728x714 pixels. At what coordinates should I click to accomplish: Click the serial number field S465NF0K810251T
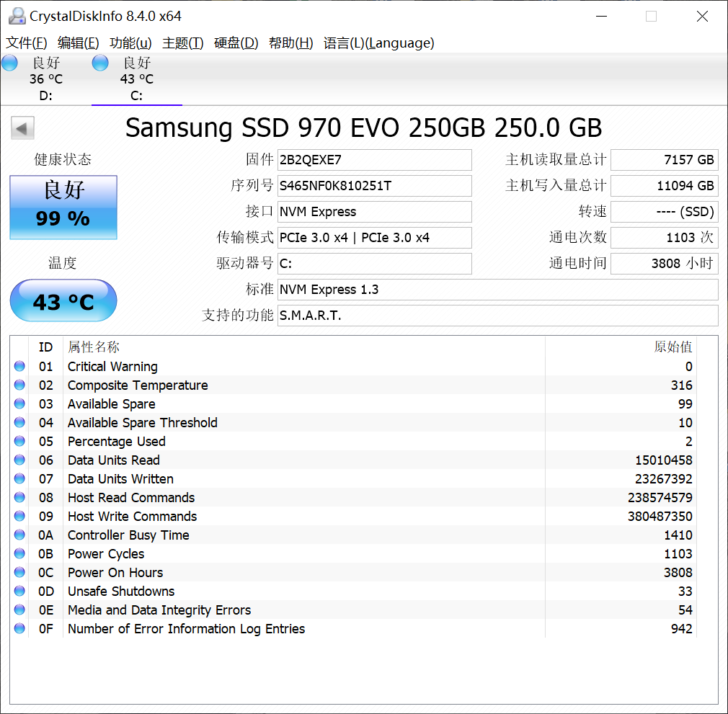tap(375, 186)
